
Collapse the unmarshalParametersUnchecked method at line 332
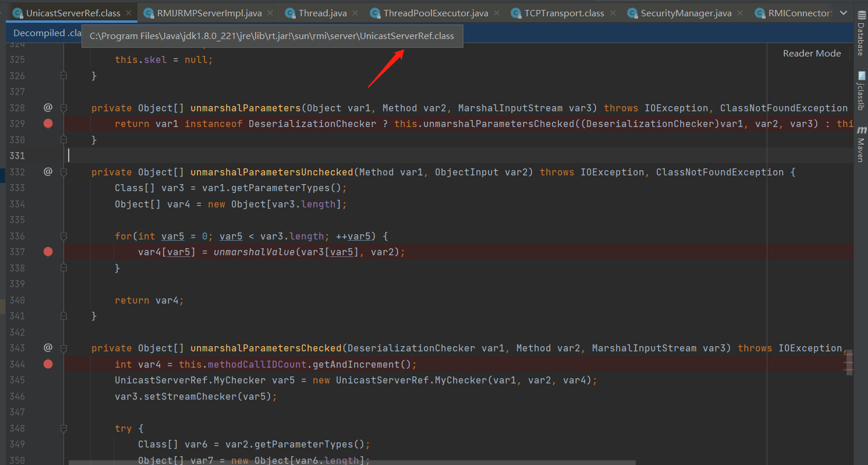[x=63, y=172]
